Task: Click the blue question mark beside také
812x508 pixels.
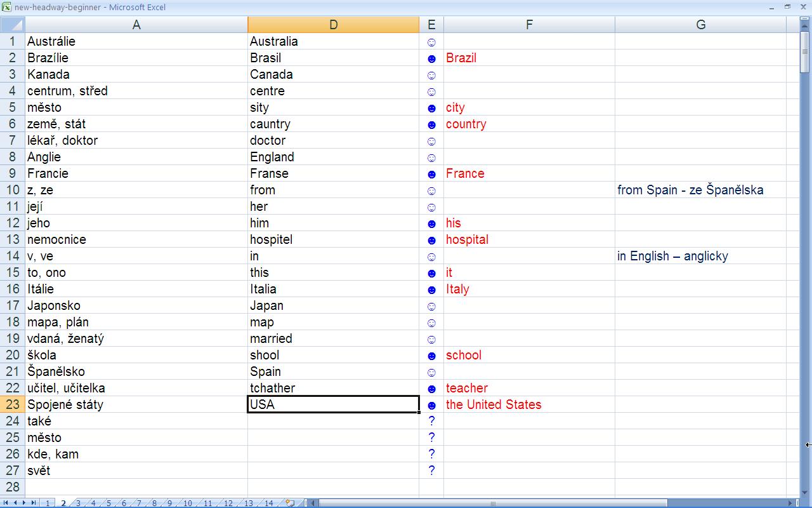Action: (x=431, y=421)
